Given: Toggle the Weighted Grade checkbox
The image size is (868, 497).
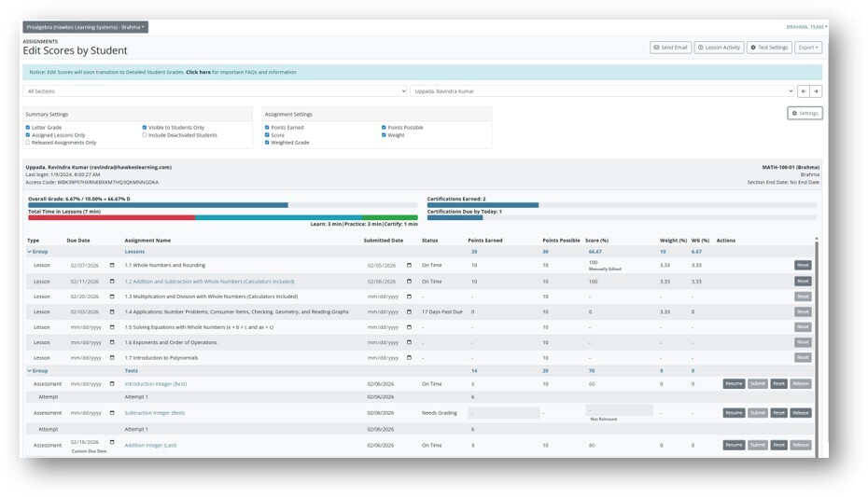Looking at the screenshot, I should click(268, 143).
